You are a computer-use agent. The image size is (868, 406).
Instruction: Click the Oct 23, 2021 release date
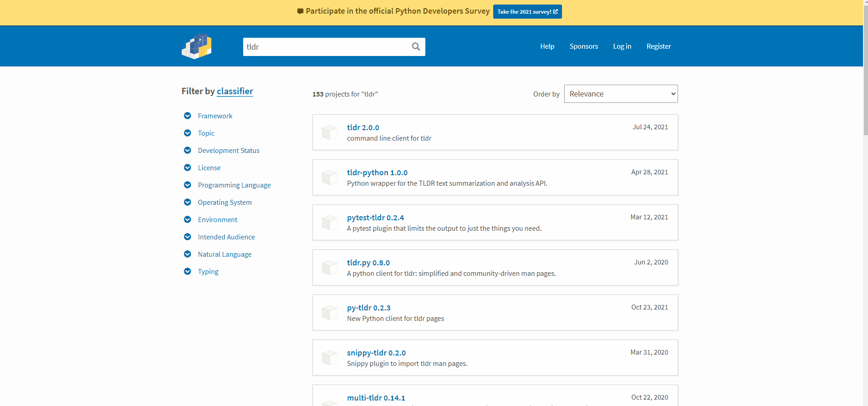pos(649,307)
